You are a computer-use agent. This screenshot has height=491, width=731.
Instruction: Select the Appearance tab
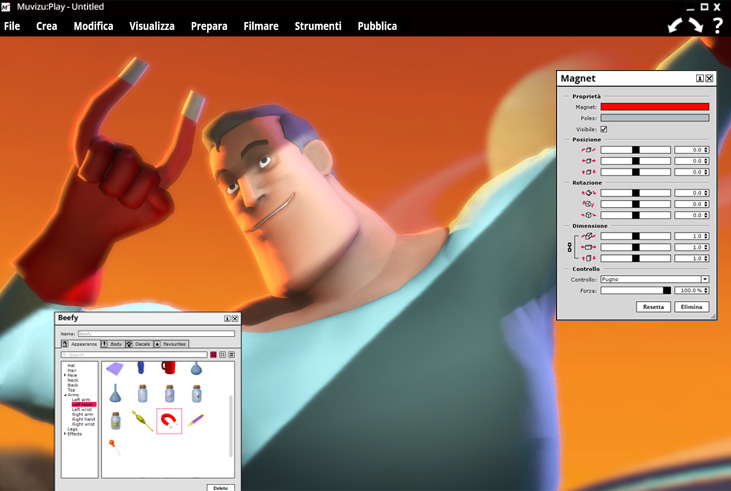(x=80, y=344)
